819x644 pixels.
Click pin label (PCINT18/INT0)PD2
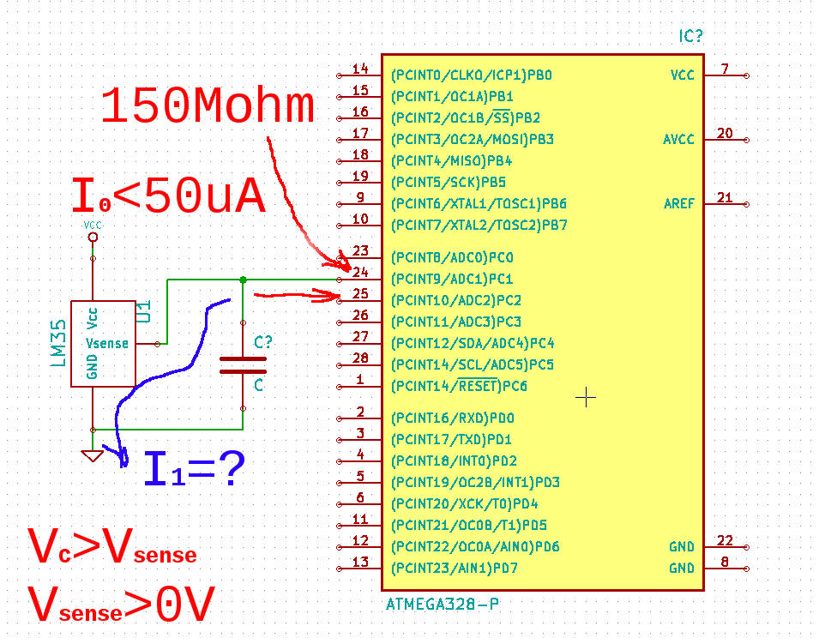454,460
